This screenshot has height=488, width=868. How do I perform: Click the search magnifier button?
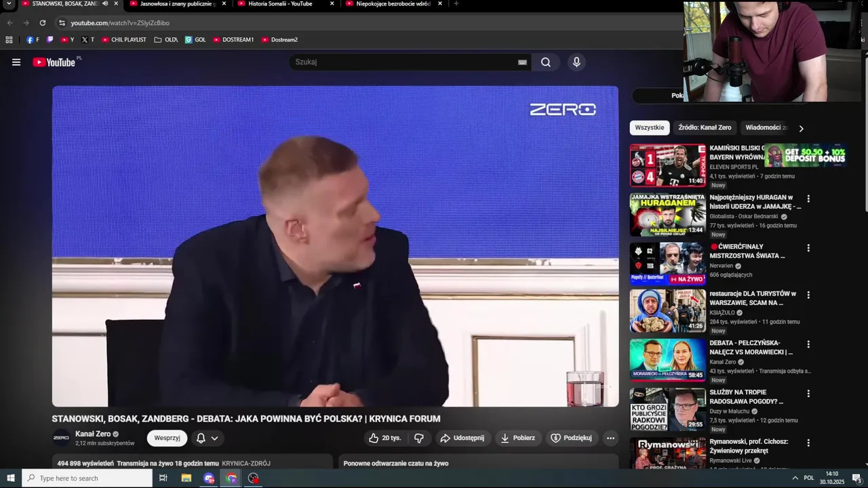(546, 62)
